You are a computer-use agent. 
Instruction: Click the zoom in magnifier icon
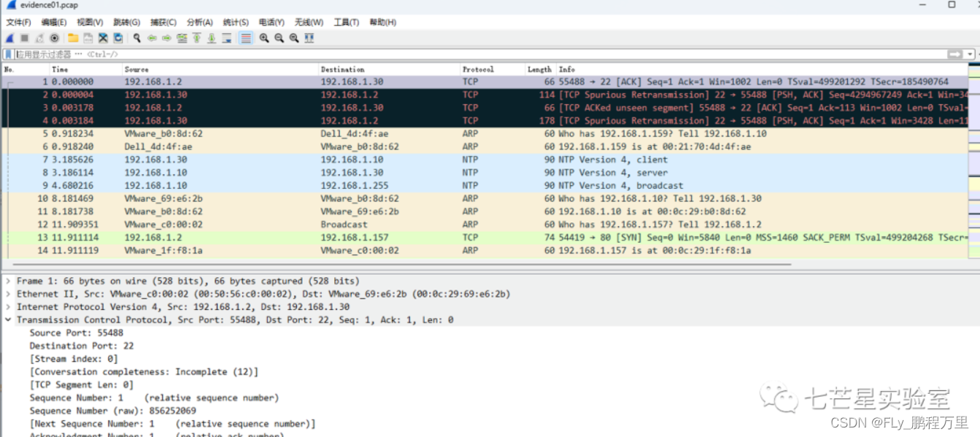pos(264,38)
